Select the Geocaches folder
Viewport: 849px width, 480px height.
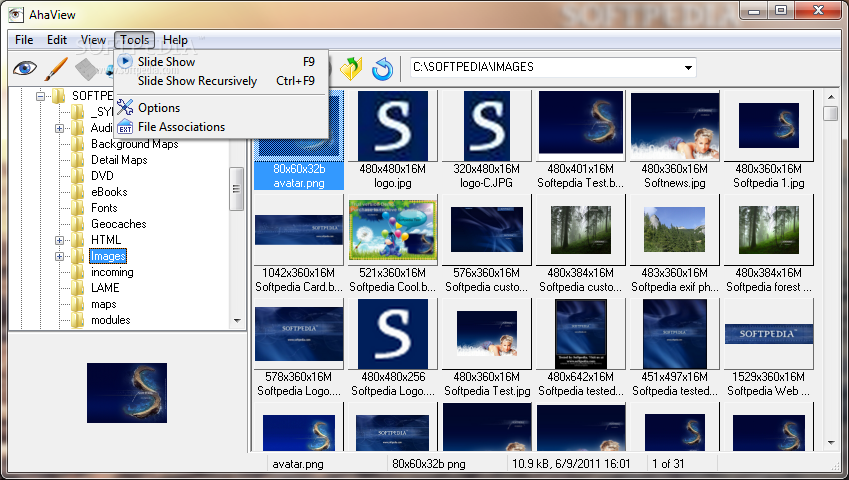pos(119,224)
